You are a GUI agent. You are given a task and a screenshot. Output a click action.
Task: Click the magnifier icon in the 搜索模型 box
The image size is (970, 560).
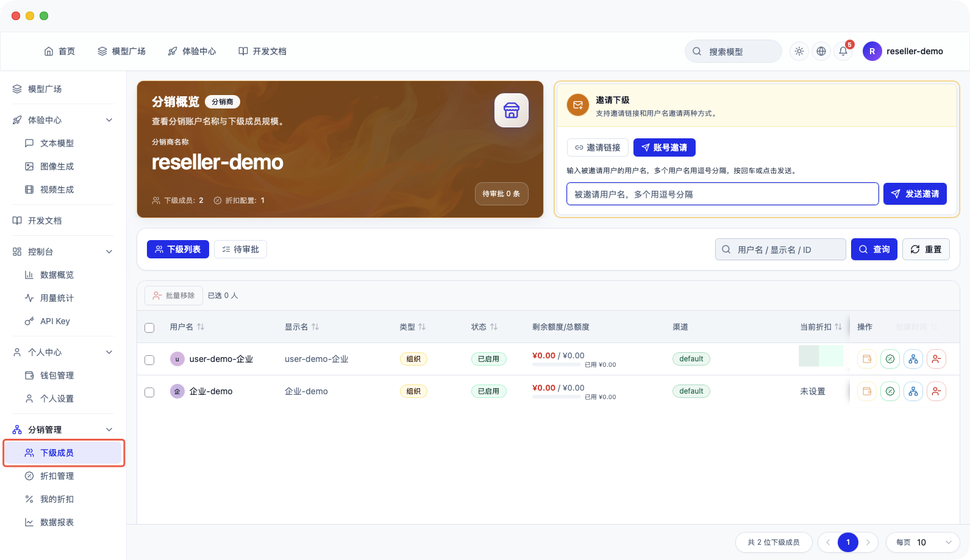697,51
